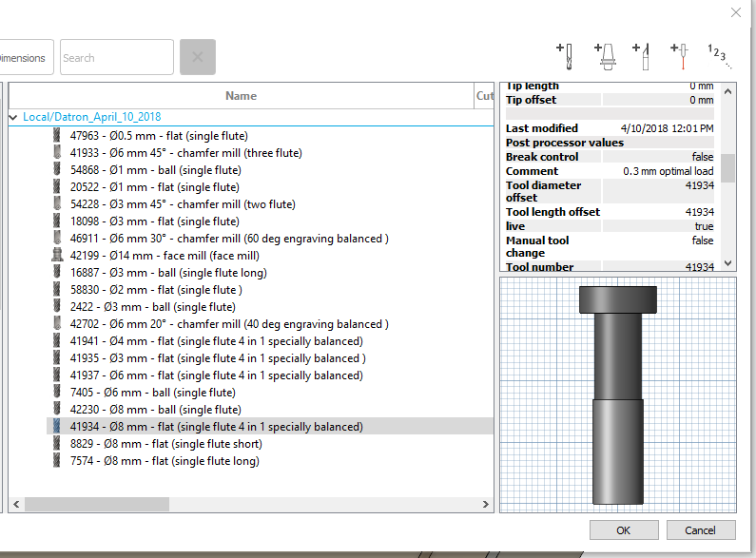Select 54228 - Ø3 mm 45° chamfer mill
The width and height of the screenshot is (756, 558).
click(x=183, y=204)
